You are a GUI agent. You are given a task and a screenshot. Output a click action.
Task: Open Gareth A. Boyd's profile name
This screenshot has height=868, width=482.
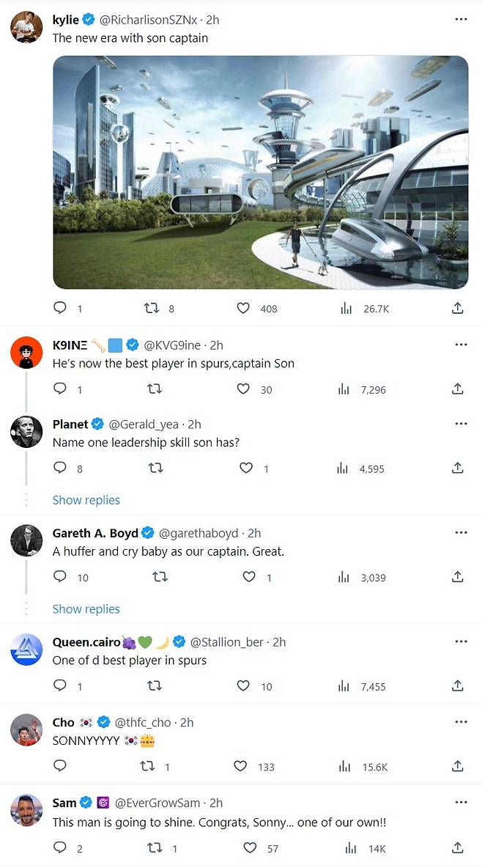[x=96, y=533]
